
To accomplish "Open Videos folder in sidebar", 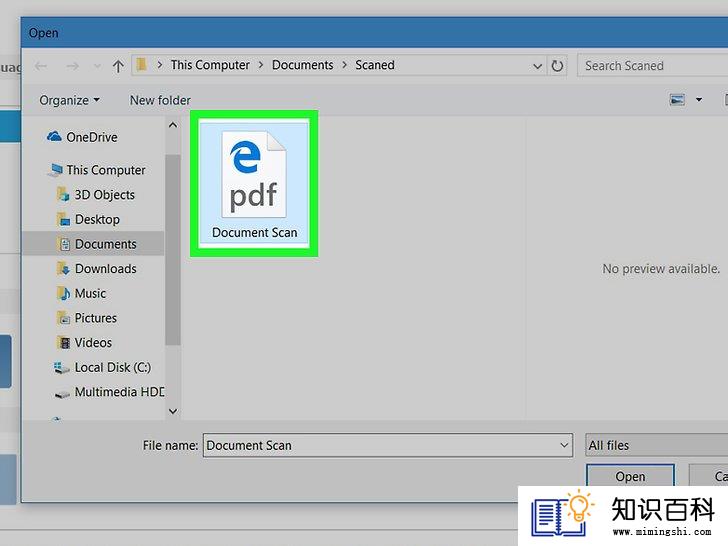I will click(x=93, y=342).
